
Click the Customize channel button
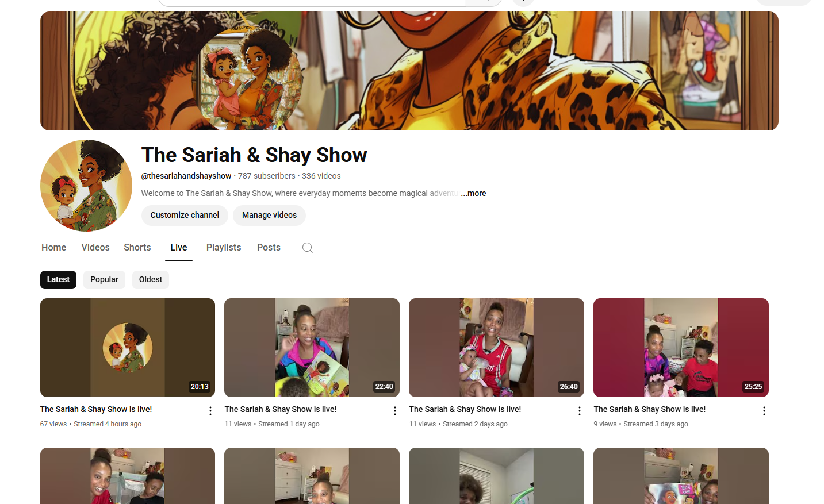(185, 216)
